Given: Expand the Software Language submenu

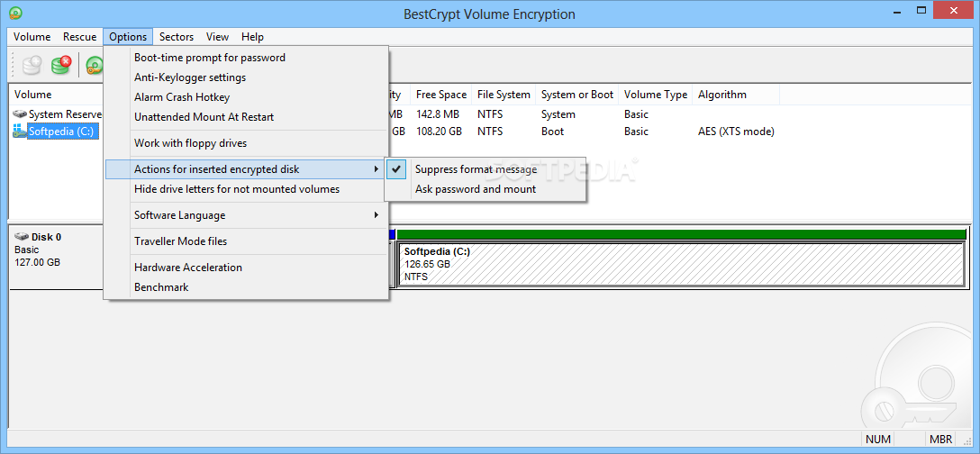Looking at the screenshot, I should [x=246, y=215].
